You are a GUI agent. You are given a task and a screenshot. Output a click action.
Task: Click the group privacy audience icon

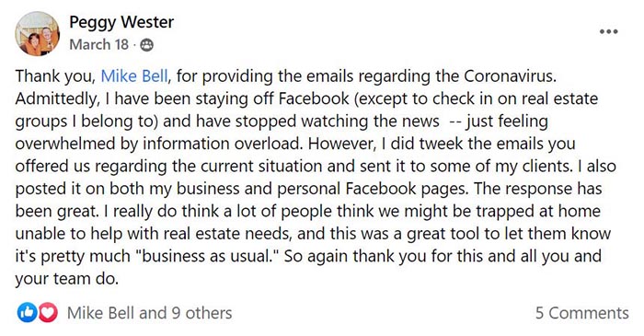[146, 45]
